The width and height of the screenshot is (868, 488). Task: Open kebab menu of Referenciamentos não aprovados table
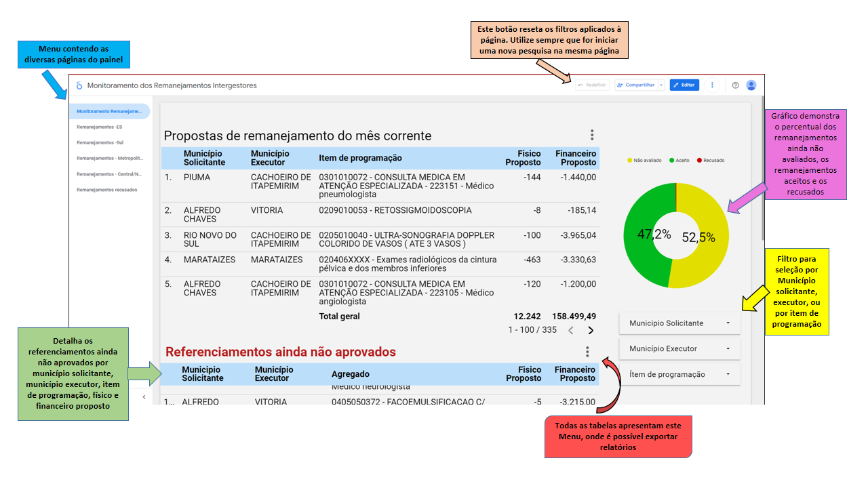click(587, 352)
